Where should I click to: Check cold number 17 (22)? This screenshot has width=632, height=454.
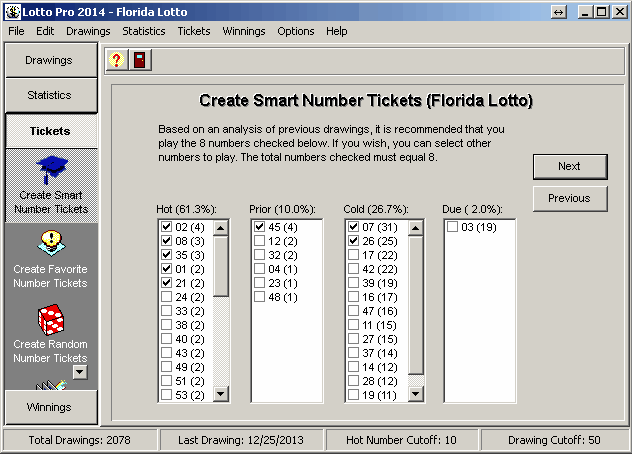point(353,255)
